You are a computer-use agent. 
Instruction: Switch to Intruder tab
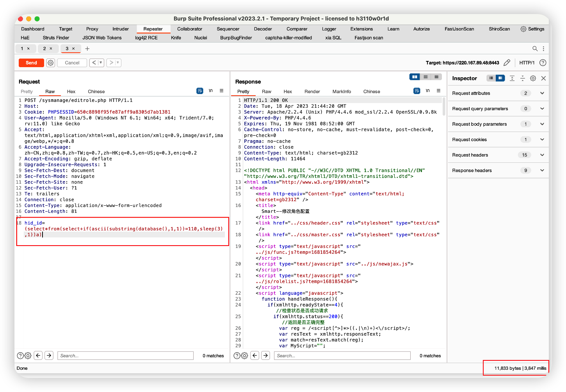pos(121,29)
